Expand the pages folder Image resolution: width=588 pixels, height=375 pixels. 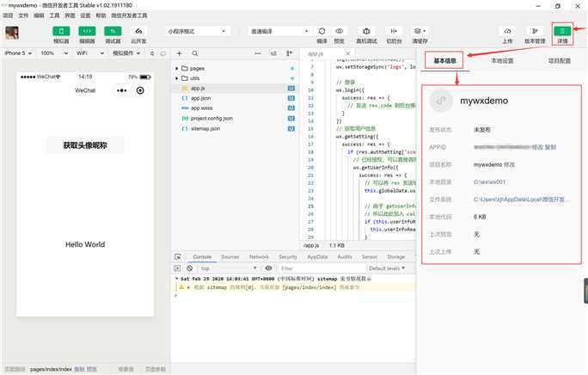tap(176, 68)
